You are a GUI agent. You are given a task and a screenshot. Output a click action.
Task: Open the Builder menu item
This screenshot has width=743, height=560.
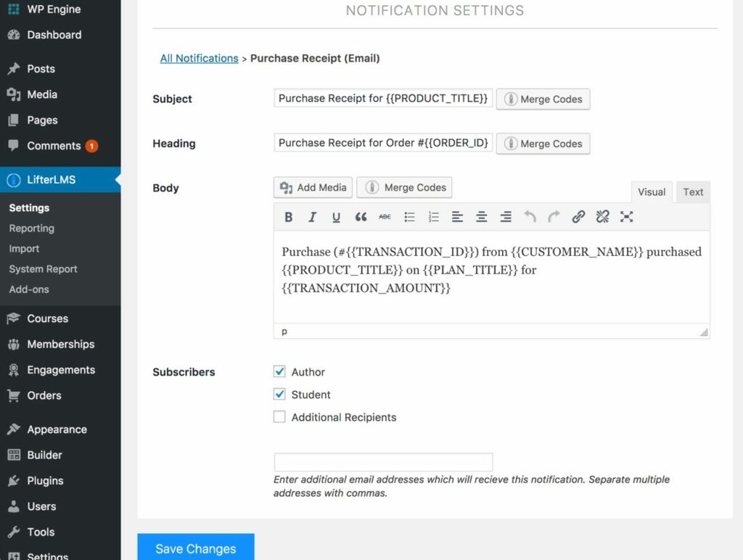click(60, 455)
